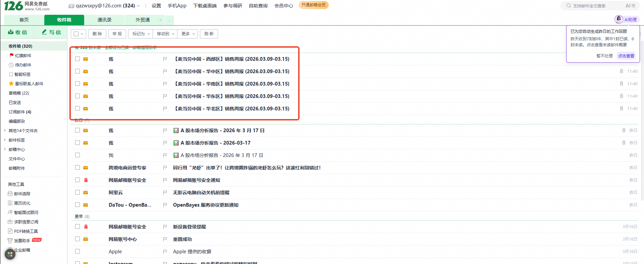Click the flag icon on the 阿里云 email
This screenshot has width=644, height=264.
(x=165, y=193)
